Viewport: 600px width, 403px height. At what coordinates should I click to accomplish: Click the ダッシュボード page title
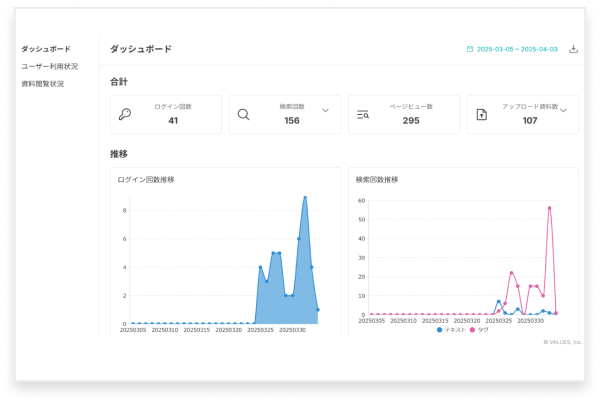pos(141,49)
